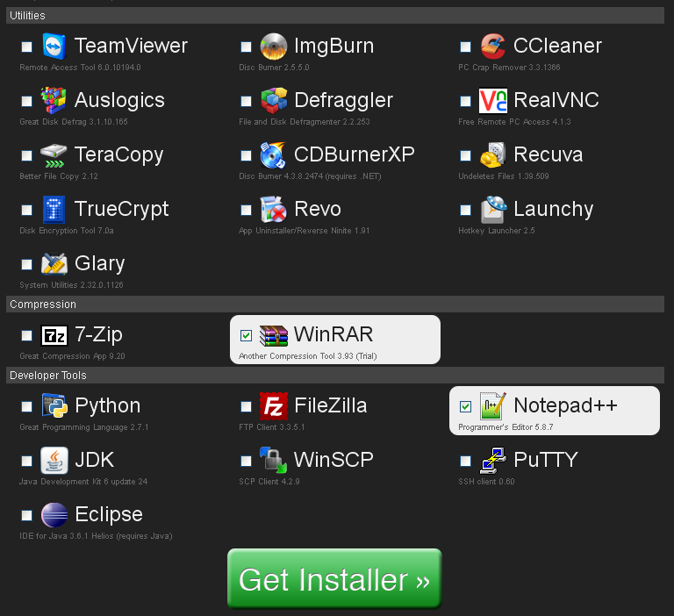The image size is (674, 616).
Task: Check the Eclipse checkbox
Action: pos(26,515)
